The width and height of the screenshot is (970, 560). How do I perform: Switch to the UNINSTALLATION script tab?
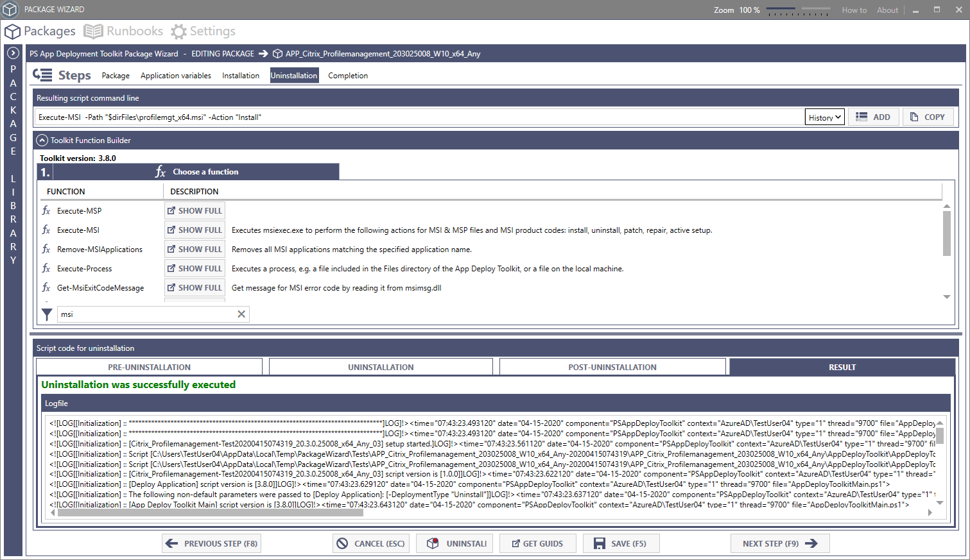point(381,368)
